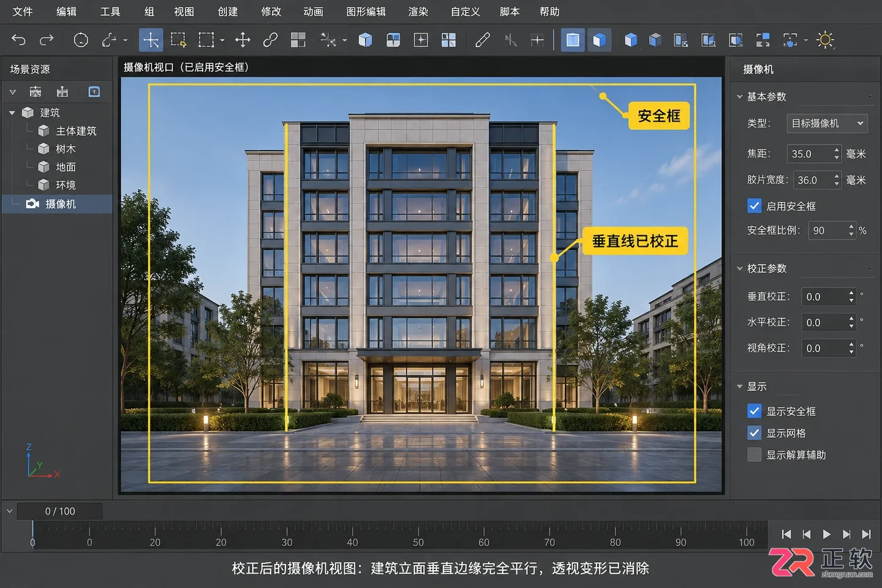This screenshot has height=588, width=882.
Task: Click the circle select tool icon
Action: click(x=81, y=40)
